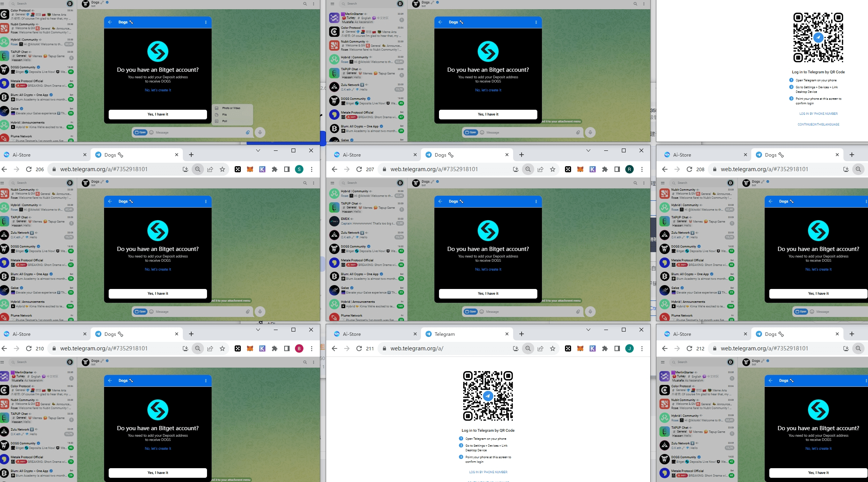Click Log in by phone number under Telegram tab
Viewport: 868px width, 482px height.
click(488, 472)
